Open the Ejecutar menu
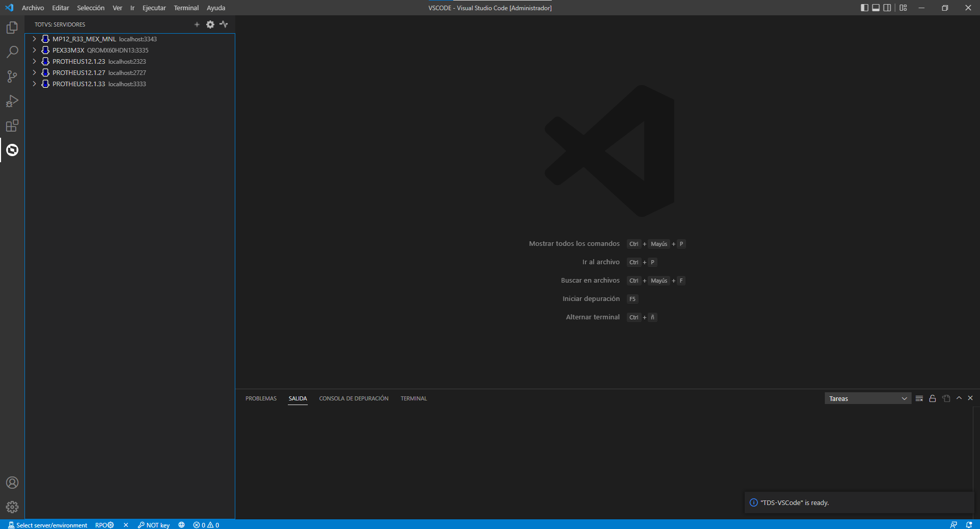 pos(154,8)
